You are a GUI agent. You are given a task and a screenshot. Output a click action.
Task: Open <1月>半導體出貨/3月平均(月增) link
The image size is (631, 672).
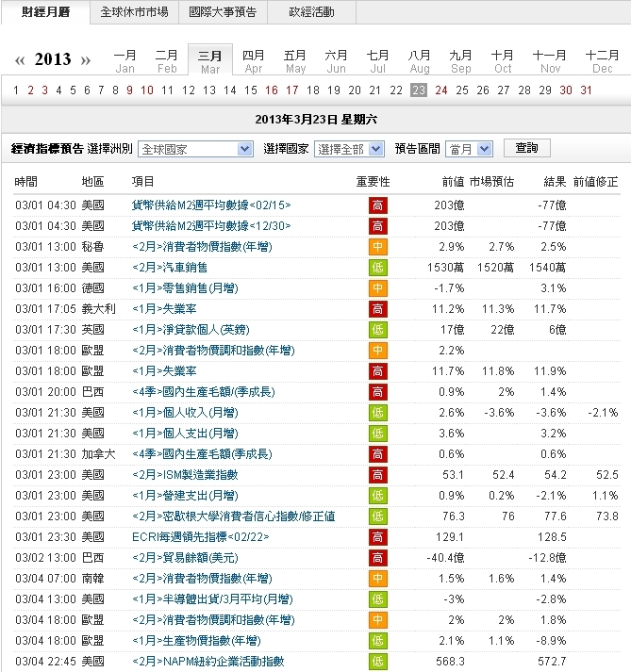(x=212, y=599)
